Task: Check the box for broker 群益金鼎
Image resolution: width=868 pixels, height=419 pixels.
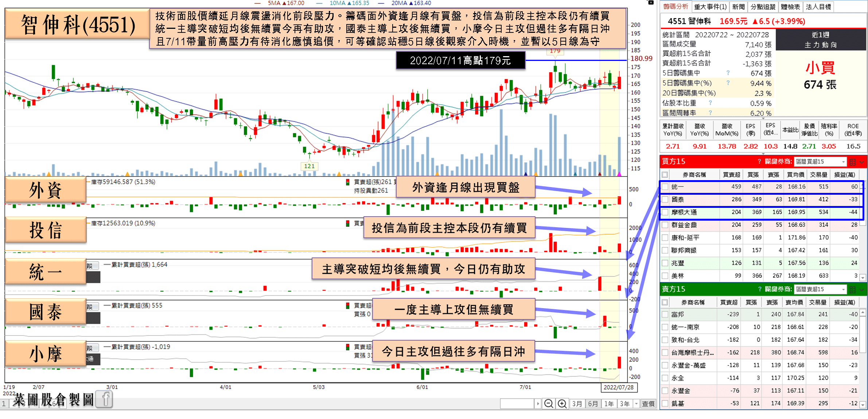Action: click(665, 225)
